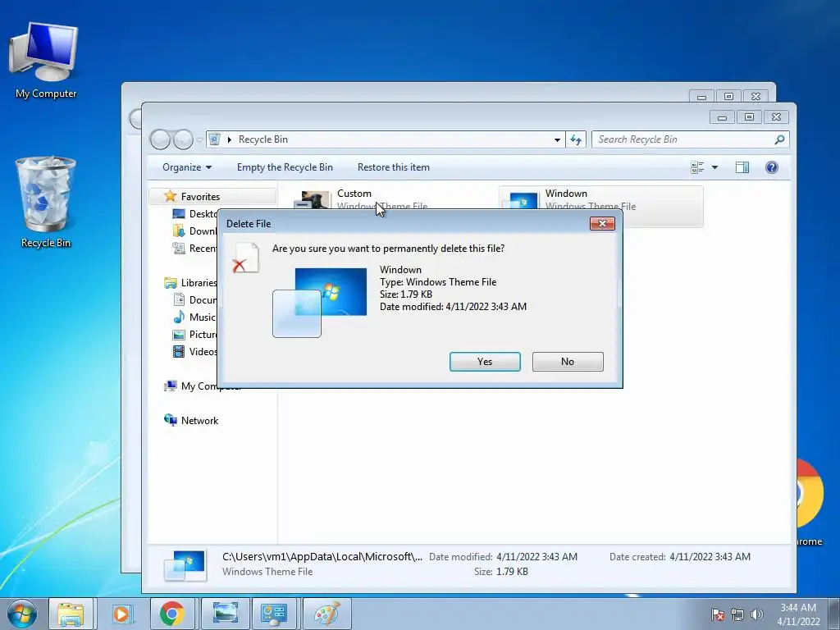Click the change your view icon
The width and height of the screenshot is (840, 630).
pyautogui.click(x=697, y=167)
